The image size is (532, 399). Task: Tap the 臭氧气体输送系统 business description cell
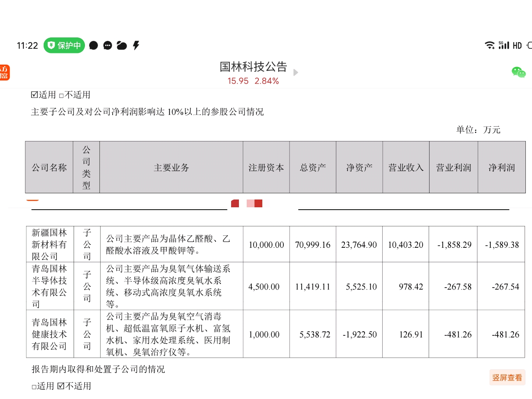pos(172,286)
